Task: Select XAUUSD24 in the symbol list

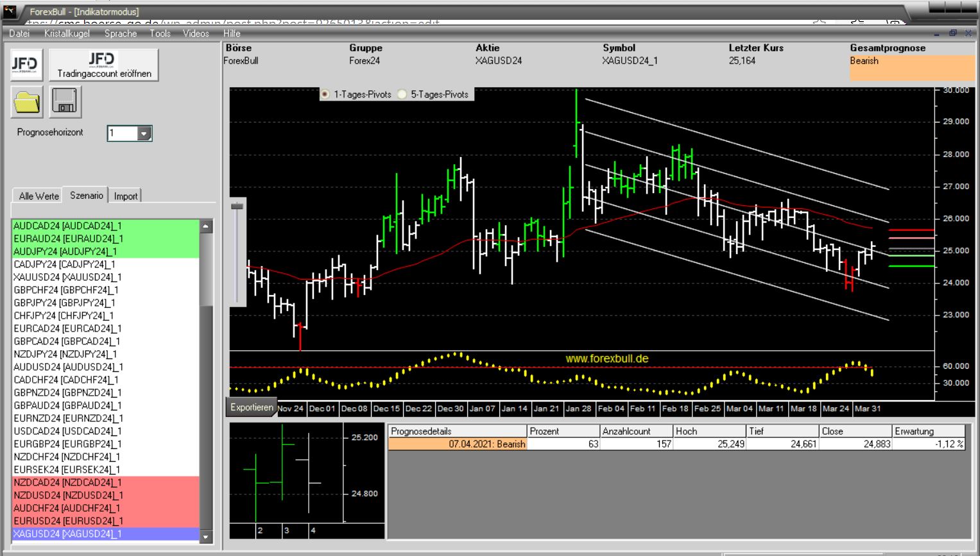Action: pos(106,277)
